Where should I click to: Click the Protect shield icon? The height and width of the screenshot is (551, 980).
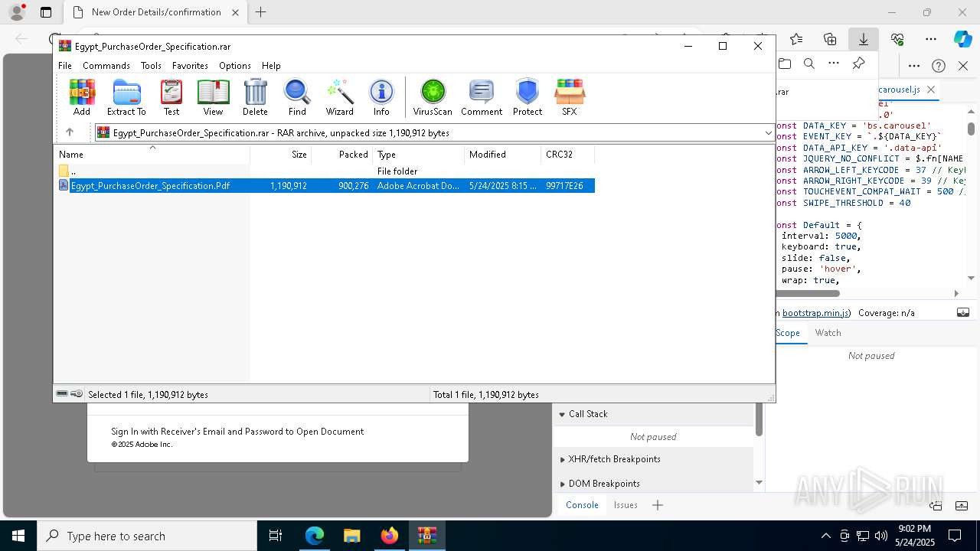(x=528, y=97)
